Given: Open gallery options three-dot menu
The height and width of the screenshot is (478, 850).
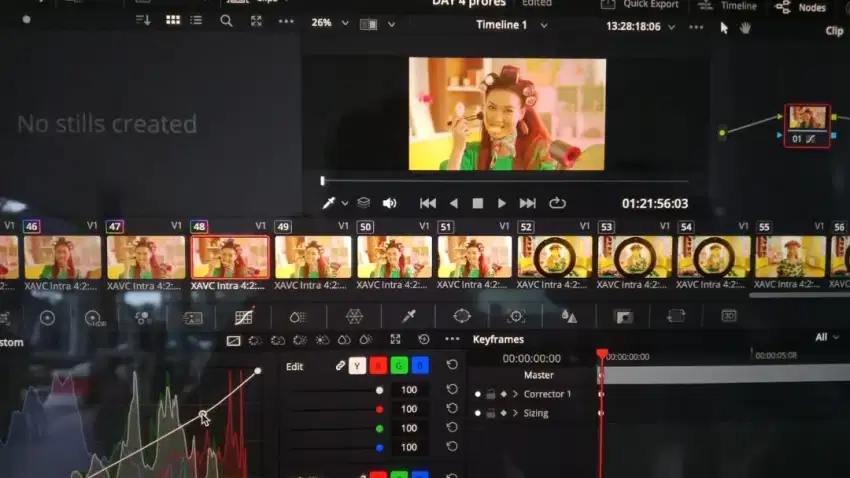Looking at the screenshot, I should click(x=286, y=22).
